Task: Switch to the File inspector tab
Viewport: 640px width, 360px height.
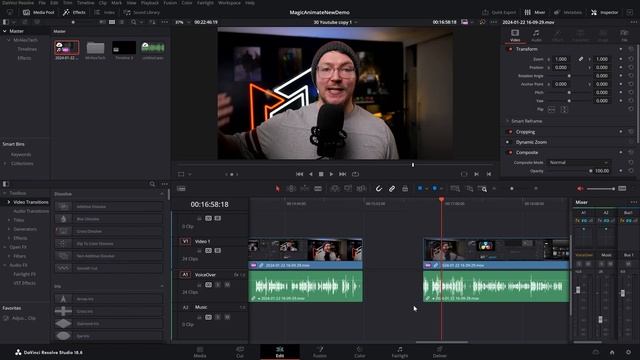Action: 624,35
